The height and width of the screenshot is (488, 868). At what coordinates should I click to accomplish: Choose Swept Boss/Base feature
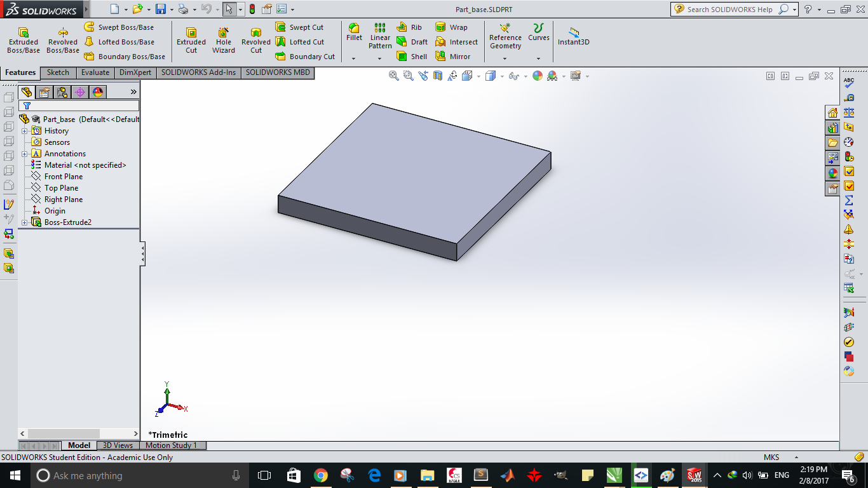coord(119,27)
